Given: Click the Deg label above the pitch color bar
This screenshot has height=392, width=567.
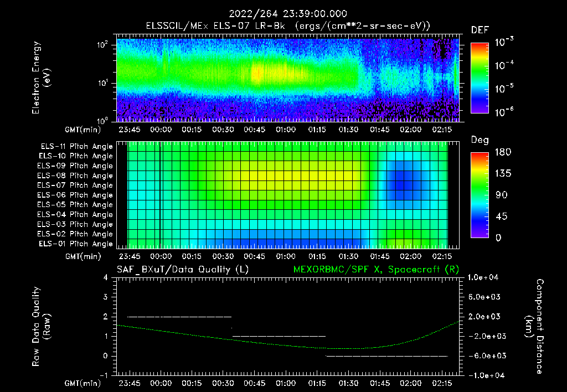Looking at the screenshot, I should 480,140.
